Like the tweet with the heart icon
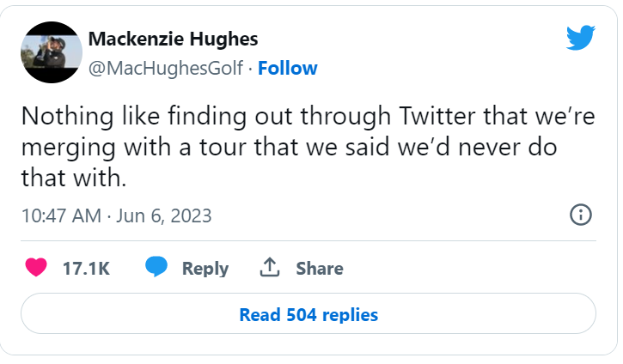Viewport: 623px width, 364px height. 36,268
